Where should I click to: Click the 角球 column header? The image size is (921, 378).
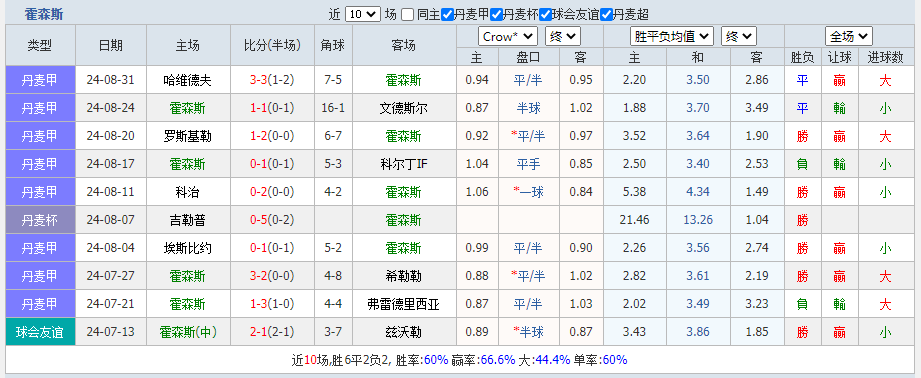334,45
